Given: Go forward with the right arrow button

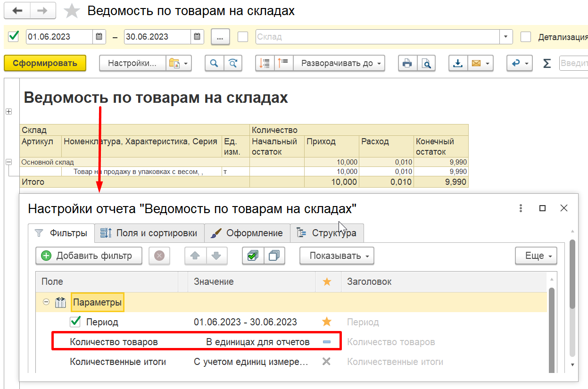Looking at the screenshot, I should [x=43, y=10].
